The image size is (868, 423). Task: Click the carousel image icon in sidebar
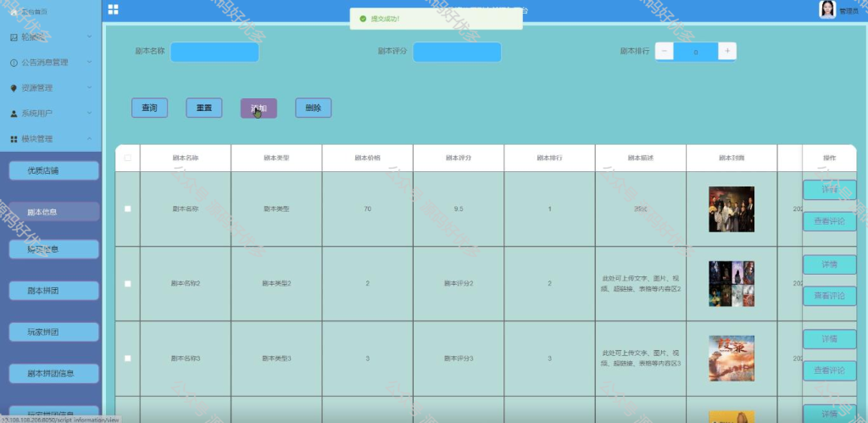coord(14,37)
